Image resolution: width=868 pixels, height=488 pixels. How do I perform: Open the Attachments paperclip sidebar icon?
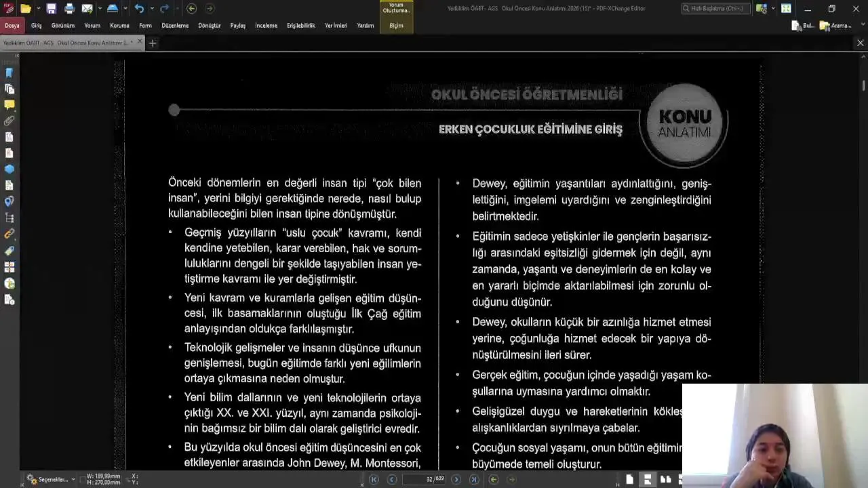(x=9, y=121)
